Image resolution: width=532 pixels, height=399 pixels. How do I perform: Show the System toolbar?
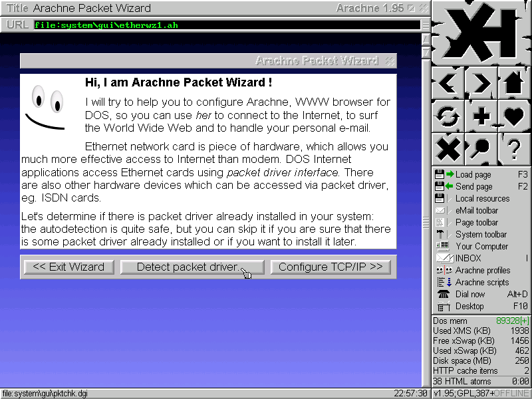[481, 234]
